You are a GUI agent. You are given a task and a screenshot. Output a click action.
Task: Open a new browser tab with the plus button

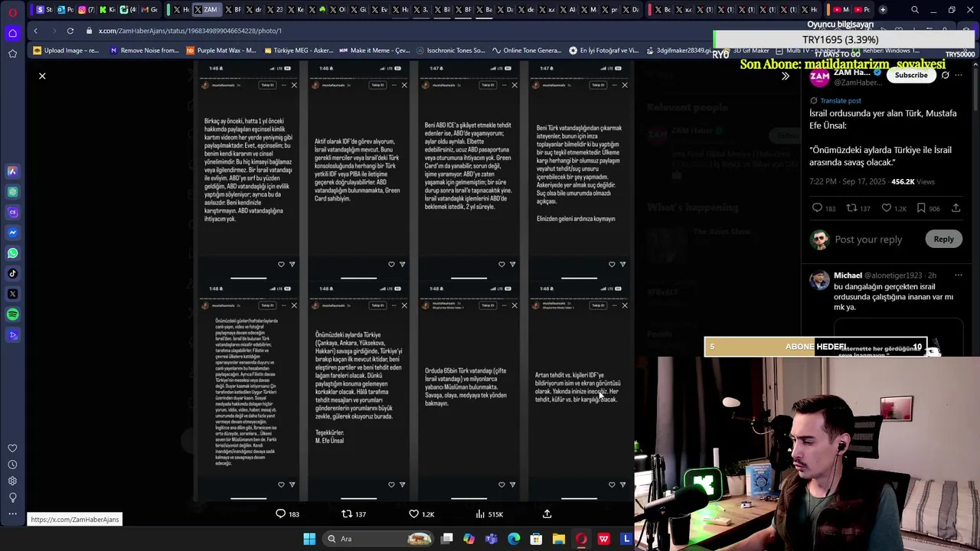pyautogui.click(x=883, y=10)
